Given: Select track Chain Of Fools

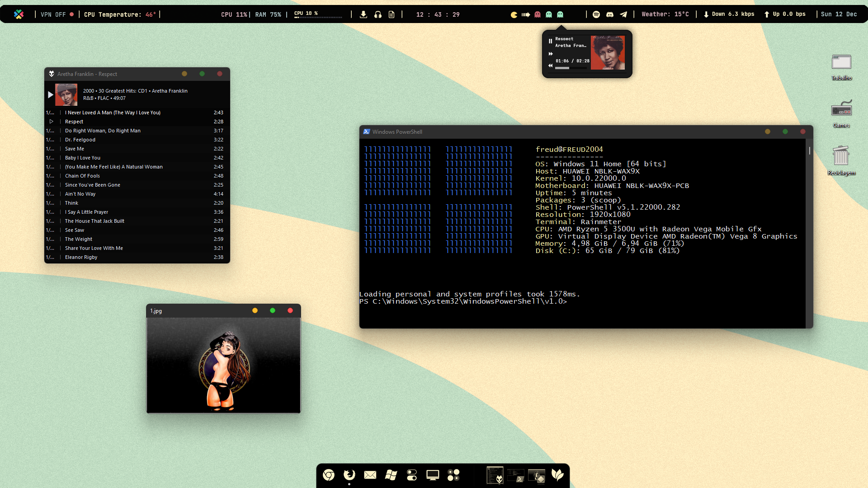Looking at the screenshot, I should point(137,176).
